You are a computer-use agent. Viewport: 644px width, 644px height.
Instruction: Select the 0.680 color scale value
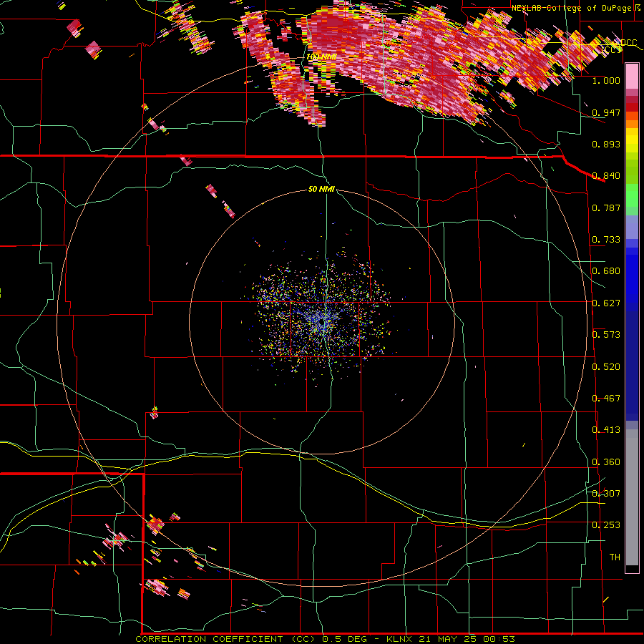606,271
